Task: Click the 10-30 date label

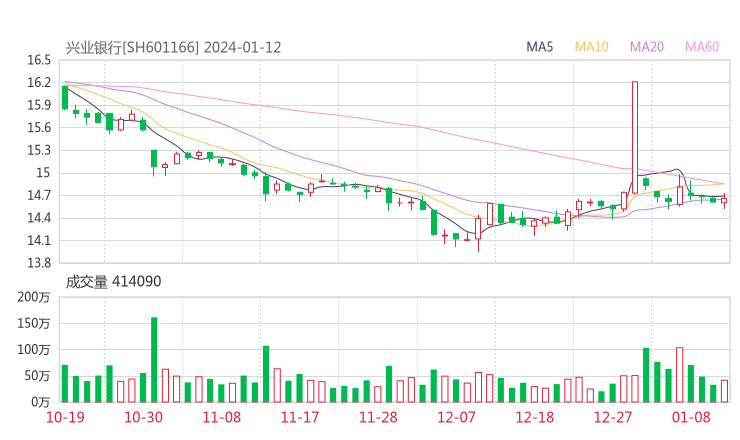Action: [x=143, y=417]
